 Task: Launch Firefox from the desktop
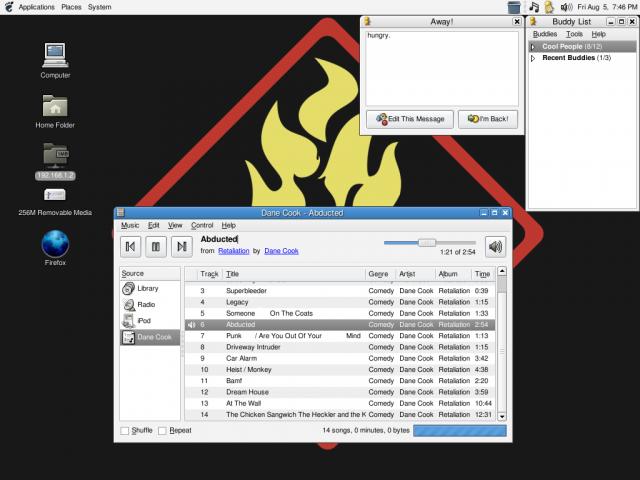tap(55, 248)
